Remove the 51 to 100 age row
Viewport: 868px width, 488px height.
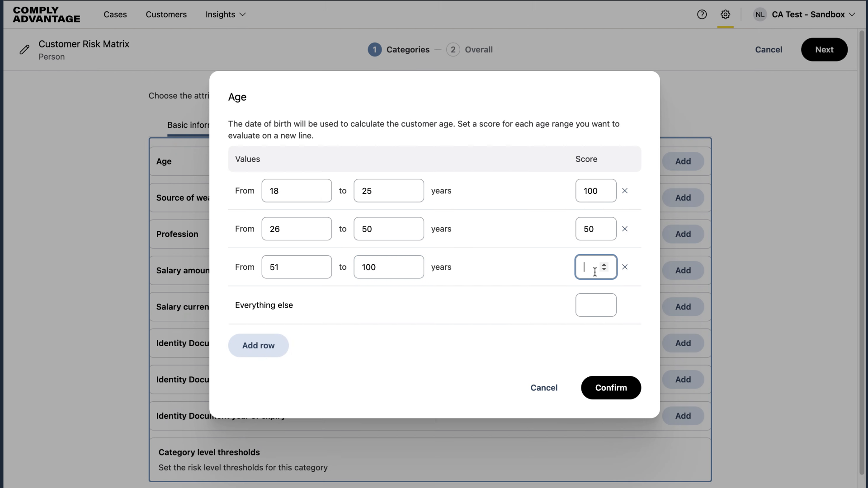[625, 267]
